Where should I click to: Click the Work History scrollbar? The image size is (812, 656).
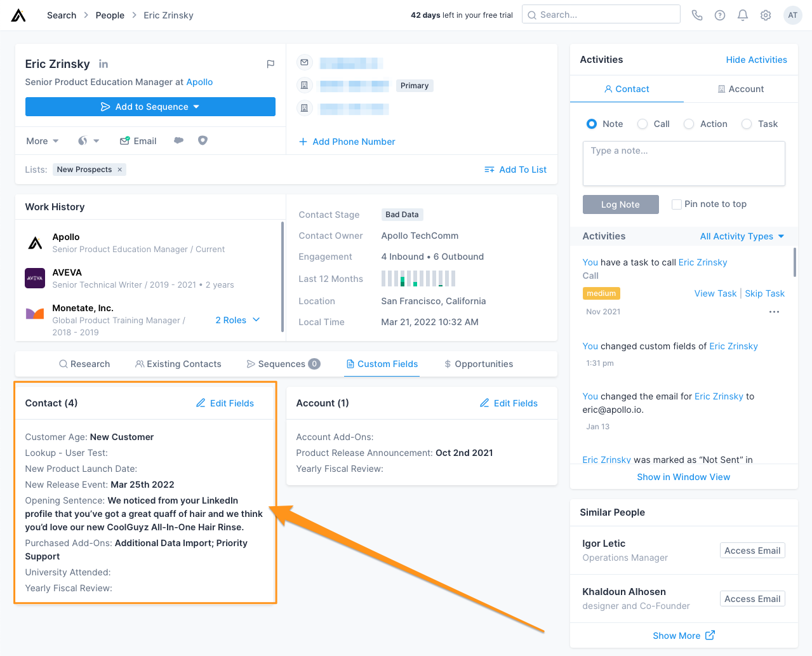[x=283, y=276]
